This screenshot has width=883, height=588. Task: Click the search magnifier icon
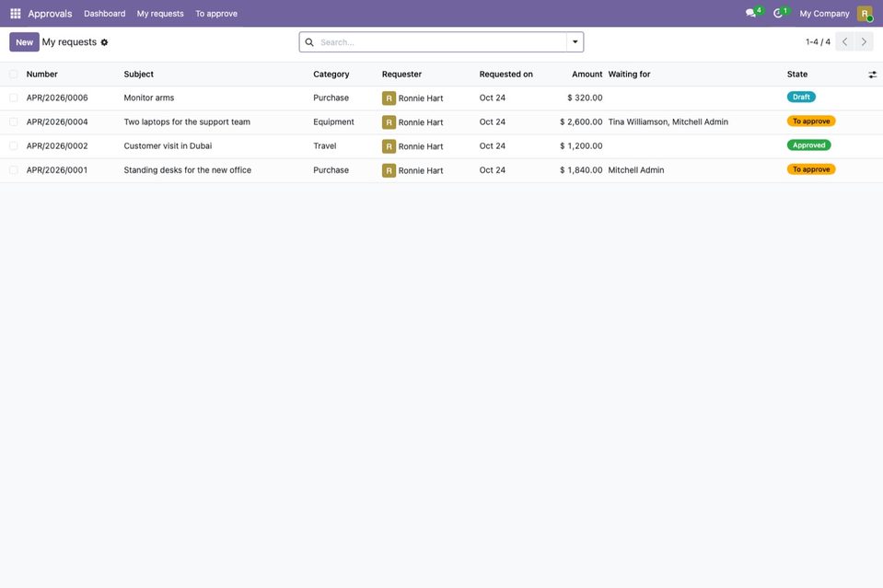tap(309, 42)
